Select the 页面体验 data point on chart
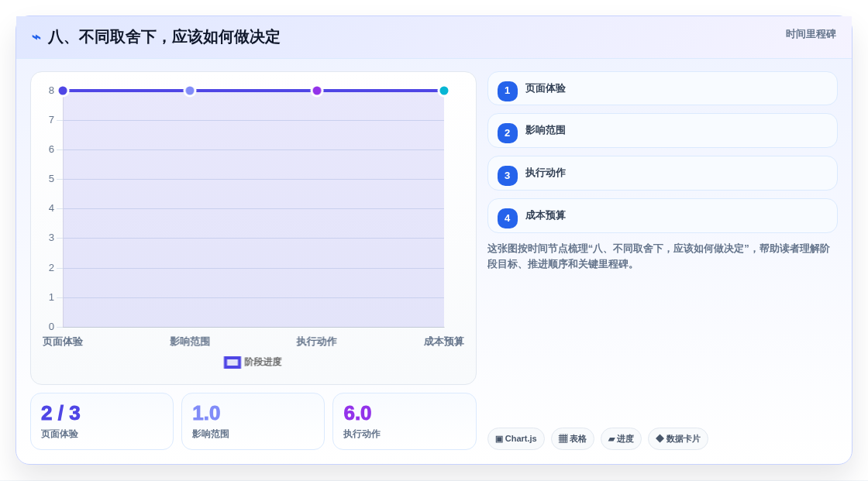Viewport: 868px width, 481px height. click(63, 91)
